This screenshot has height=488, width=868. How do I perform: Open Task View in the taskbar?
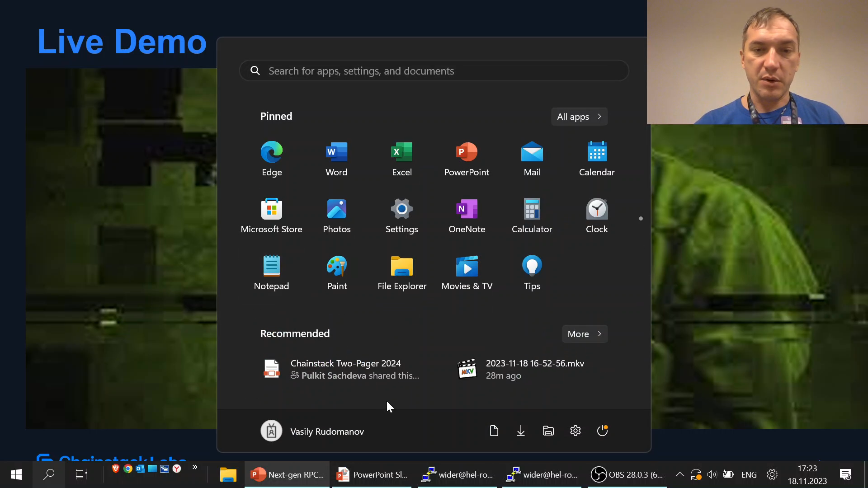(x=81, y=474)
